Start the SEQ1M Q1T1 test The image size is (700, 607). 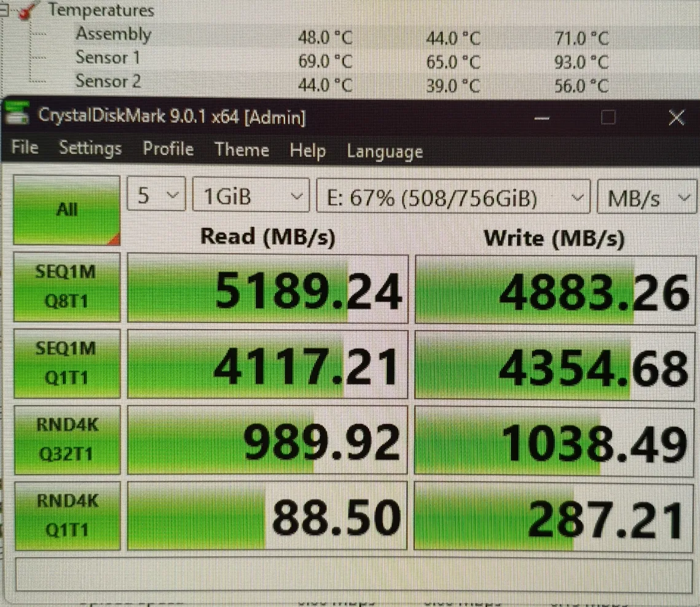[65, 364]
